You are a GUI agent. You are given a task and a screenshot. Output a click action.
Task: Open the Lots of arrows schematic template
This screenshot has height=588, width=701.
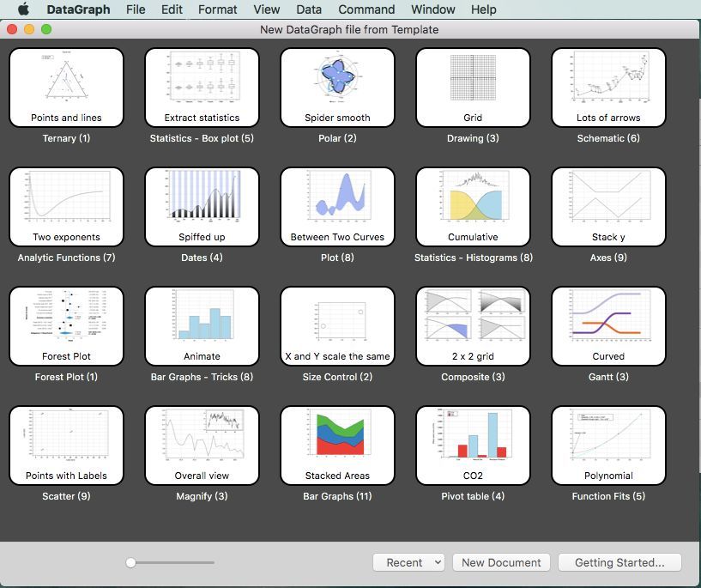click(608, 88)
